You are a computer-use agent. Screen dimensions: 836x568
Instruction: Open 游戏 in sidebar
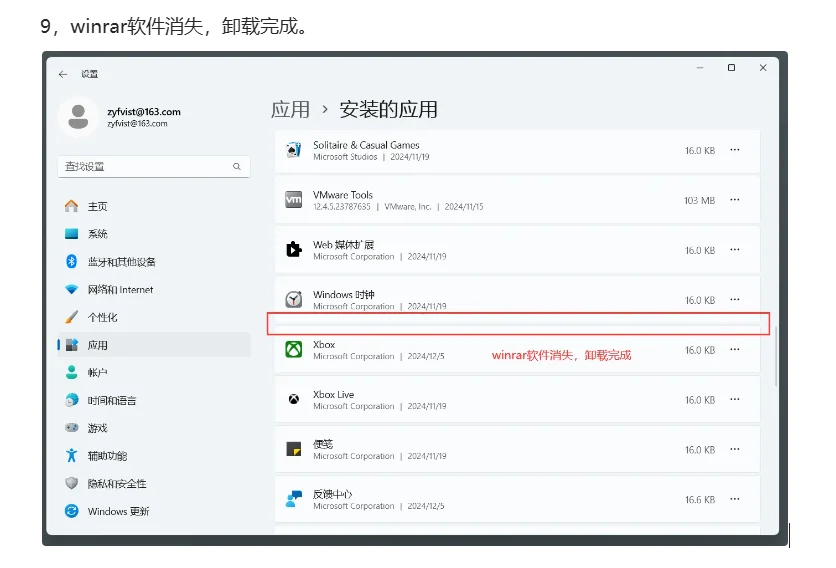[154, 428]
